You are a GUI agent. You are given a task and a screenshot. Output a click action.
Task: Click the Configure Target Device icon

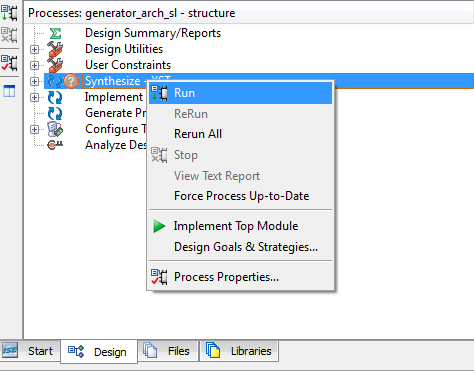click(55, 129)
